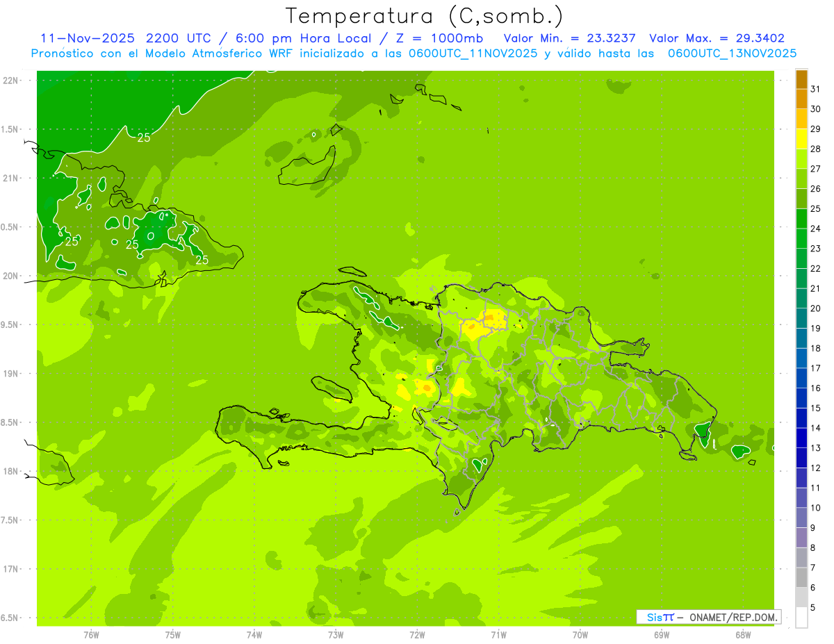This screenshot has width=834, height=644.
Task: Click the legend swatch between 26 and 27
Action: (801, 178)
